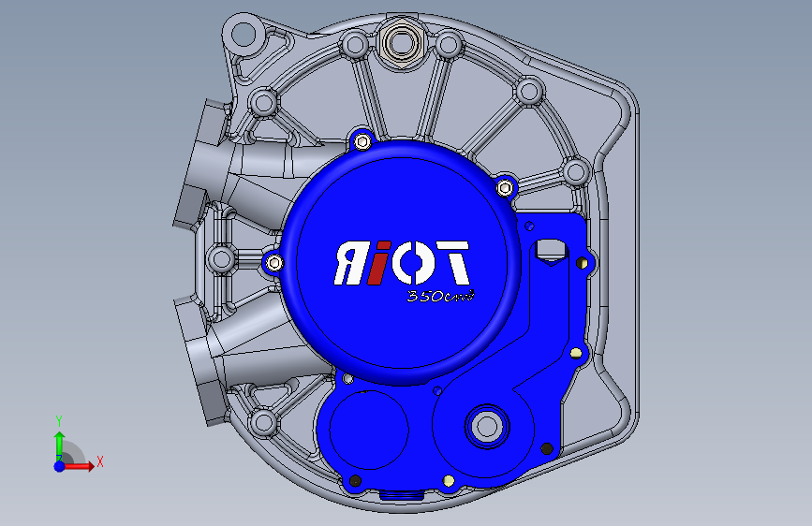Click the 350cm³ engraved text

coord(440,296)
